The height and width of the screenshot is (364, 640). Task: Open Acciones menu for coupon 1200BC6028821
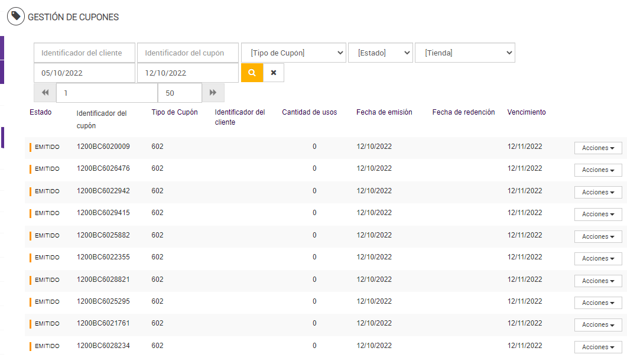click(598, 281)
